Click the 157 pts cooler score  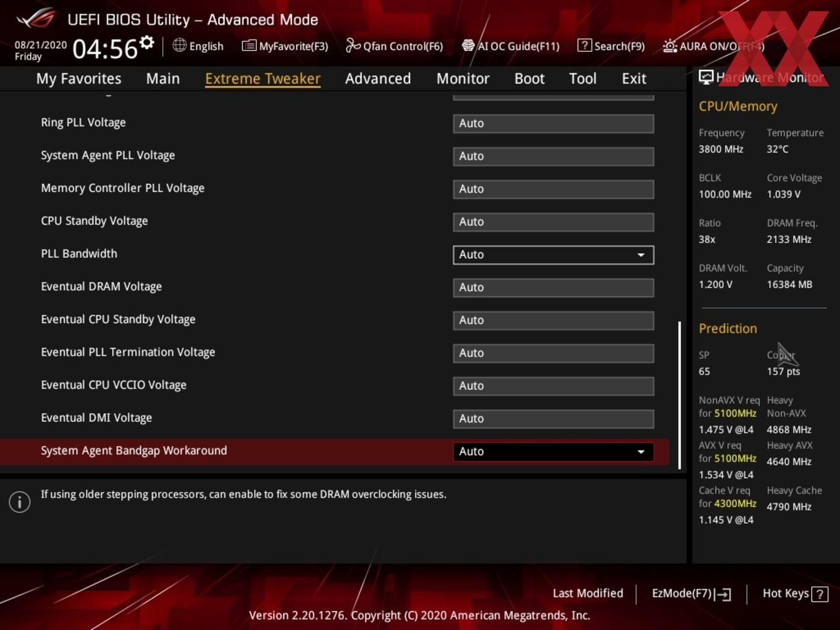tap(783, 371)
